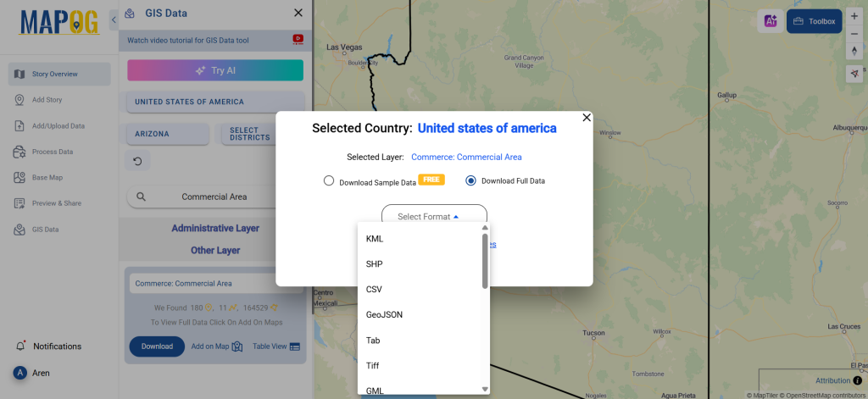Zoom in on the map
The width and height of the screenshot is (868, 399).
coord(854,17)
